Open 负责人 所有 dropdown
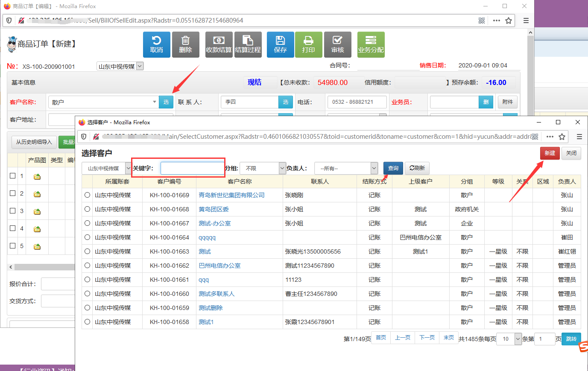The height and width of the screenshot is (371, 588). pyautogui.click(x=346, y=168)
